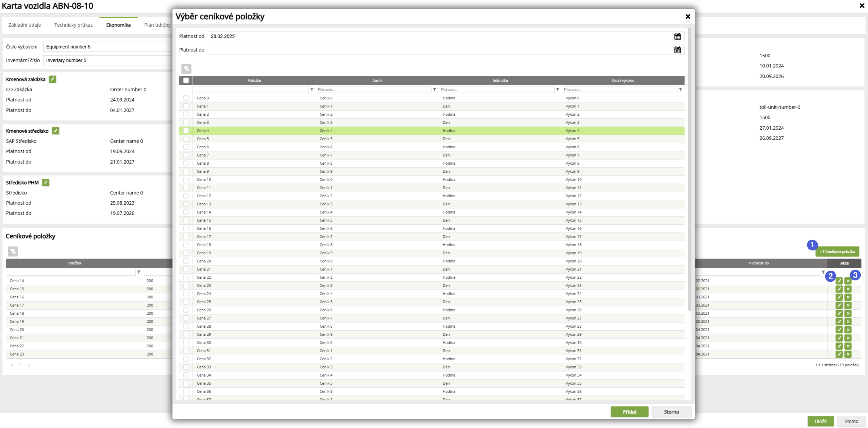The height and width of the screenshot is (428, 868).
Task: Delete Cena 15 row with X icon
Action: (x=848, y=289)
